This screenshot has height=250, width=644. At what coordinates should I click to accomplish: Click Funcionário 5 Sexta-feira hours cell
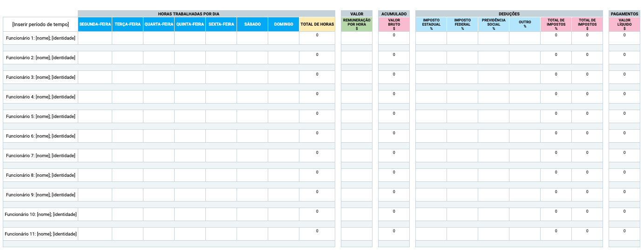(x=221, y=117)
